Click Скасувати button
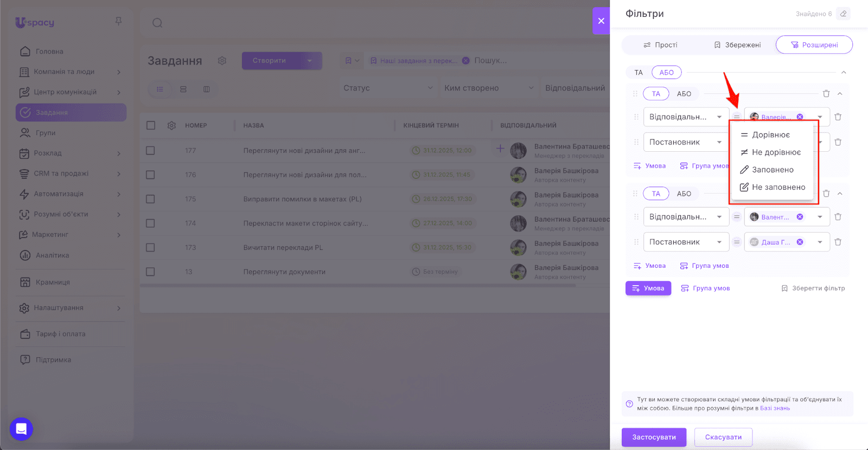868x450 pixels. (723, 437)
